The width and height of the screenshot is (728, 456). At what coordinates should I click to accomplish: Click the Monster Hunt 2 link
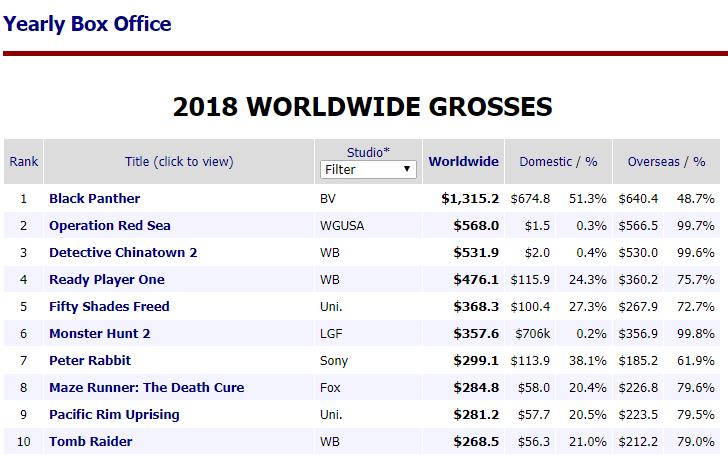pyautogui.click(x=99, y=333)
